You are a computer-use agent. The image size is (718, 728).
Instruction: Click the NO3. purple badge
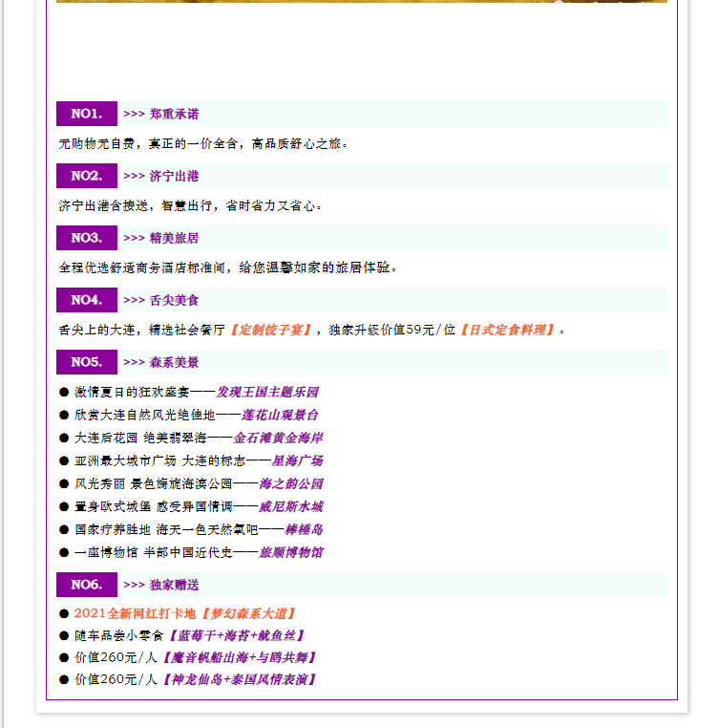pyautogui.click(x=87, y=238)
